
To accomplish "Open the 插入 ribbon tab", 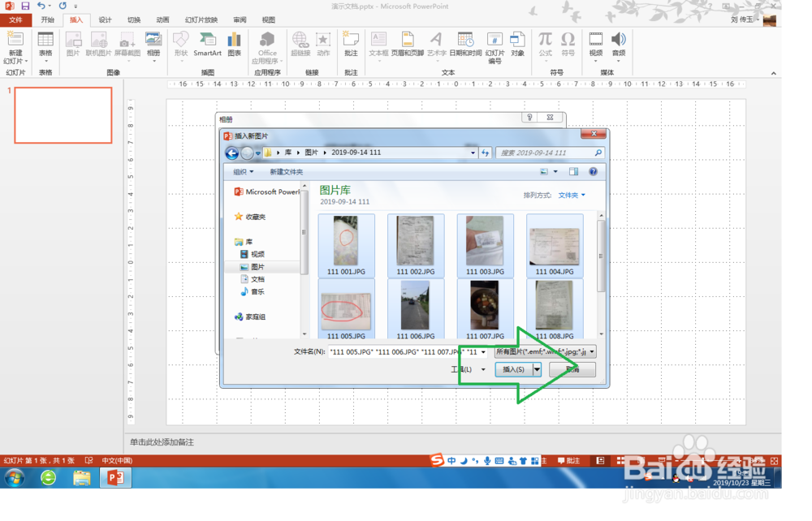I will click(76, 20).
